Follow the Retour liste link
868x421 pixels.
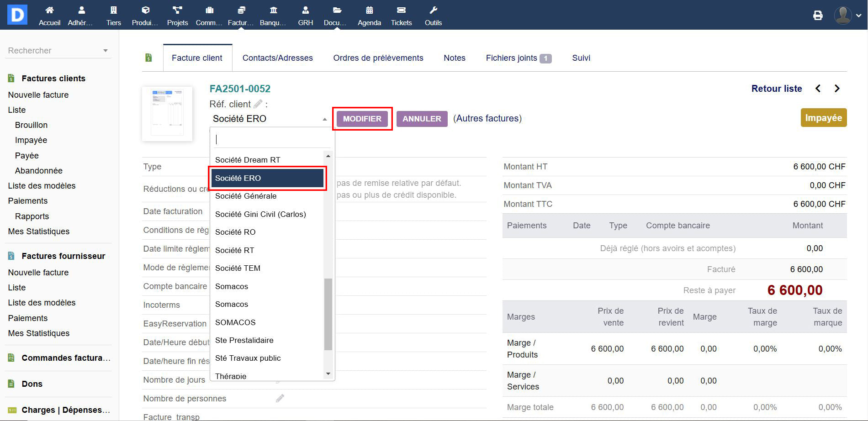pyautogui.click(x=776, y=89)
